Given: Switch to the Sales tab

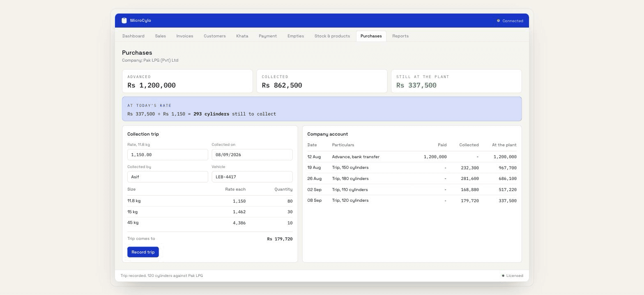Looking at the screenshot, I should [x=161, y=36].
